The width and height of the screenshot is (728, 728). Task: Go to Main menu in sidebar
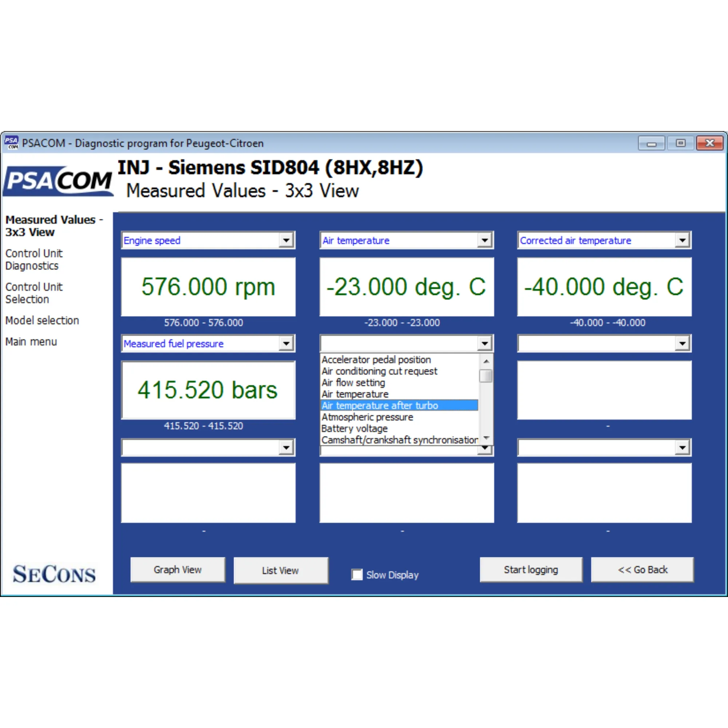pos(31,341)
